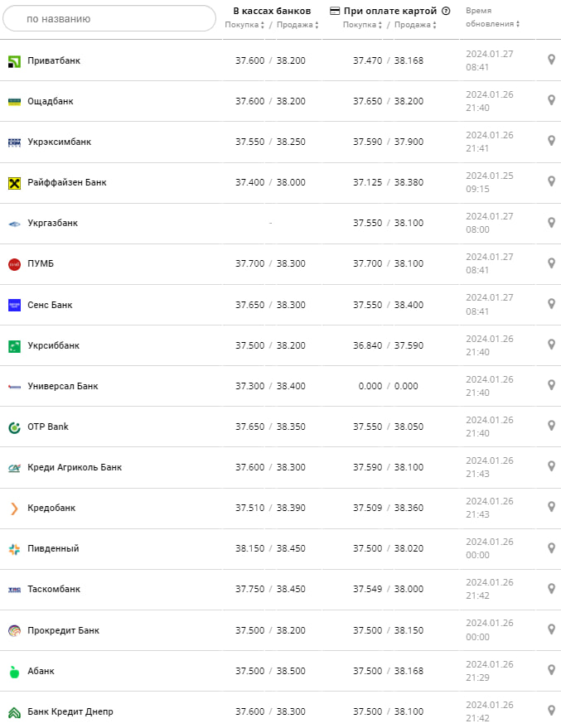
Task: Click the search field "по названию"
Action: [108, 18]
